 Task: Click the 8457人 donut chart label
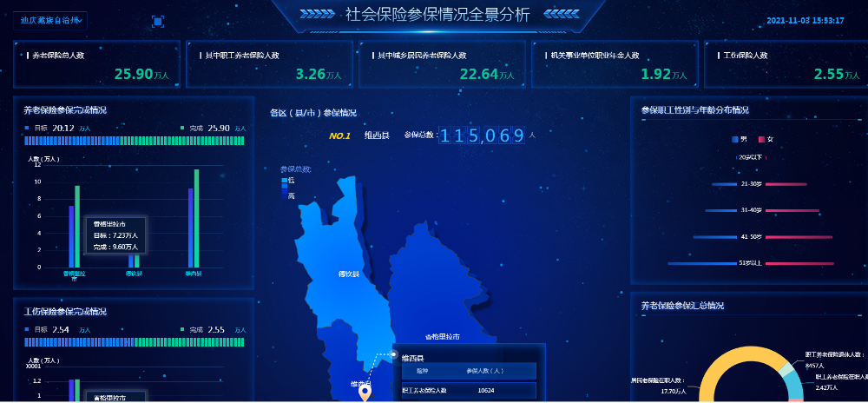coord(814,366)
